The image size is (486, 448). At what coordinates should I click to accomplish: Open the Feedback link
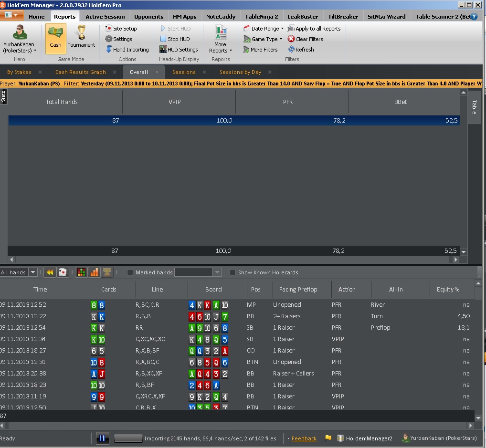click(x=304, y=438)
